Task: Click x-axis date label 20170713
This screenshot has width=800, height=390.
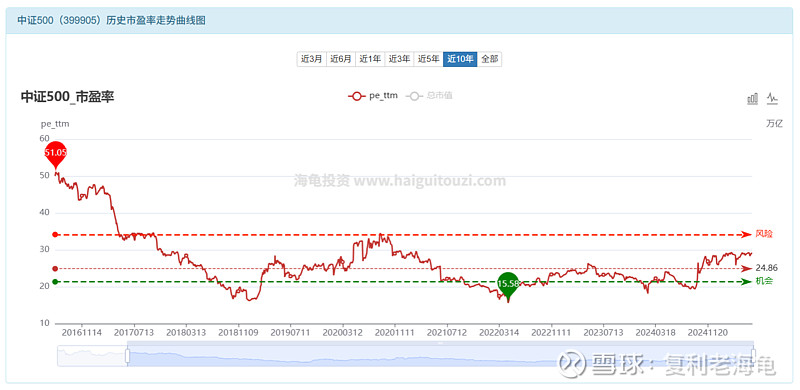Action: [x=134, y=333]
